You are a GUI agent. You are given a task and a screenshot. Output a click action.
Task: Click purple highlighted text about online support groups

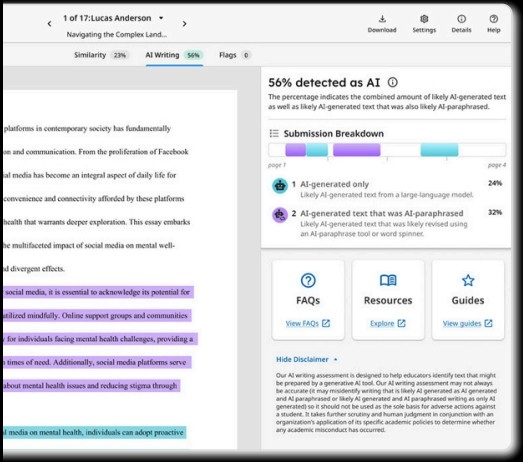(97, 316)
